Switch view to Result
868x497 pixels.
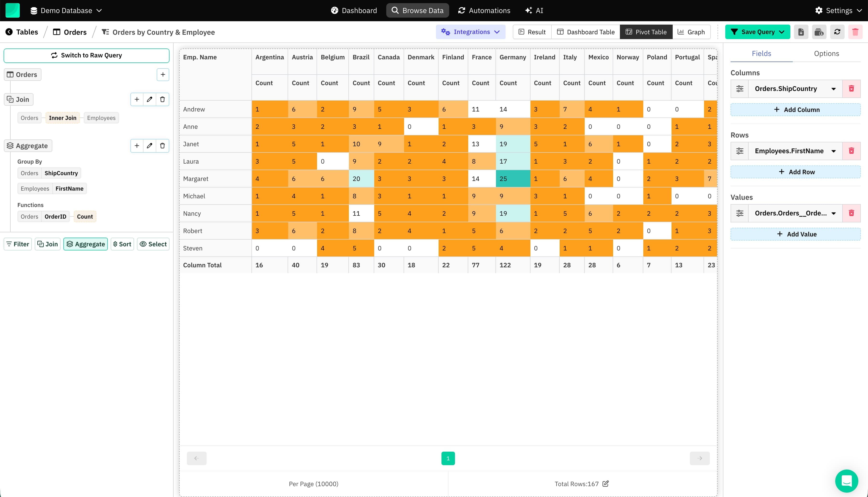pos(532,32)
